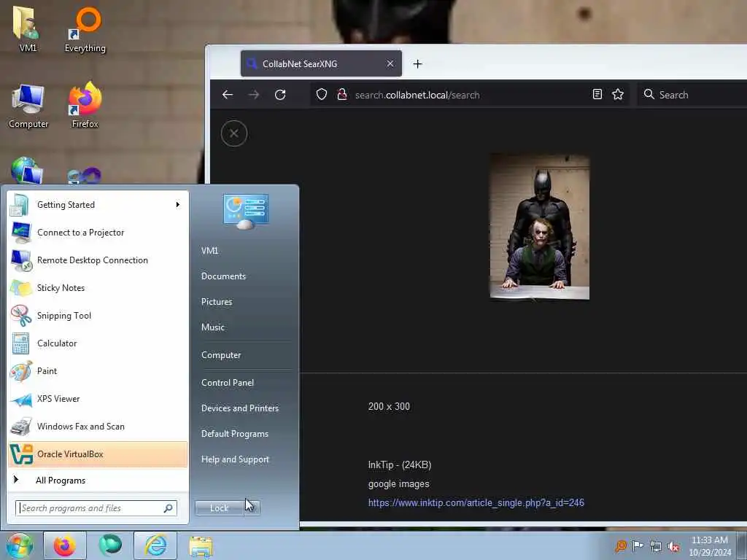Click the Firefox Search box
This screenshot has width=747, height=560.
click(x=693, y=95)
